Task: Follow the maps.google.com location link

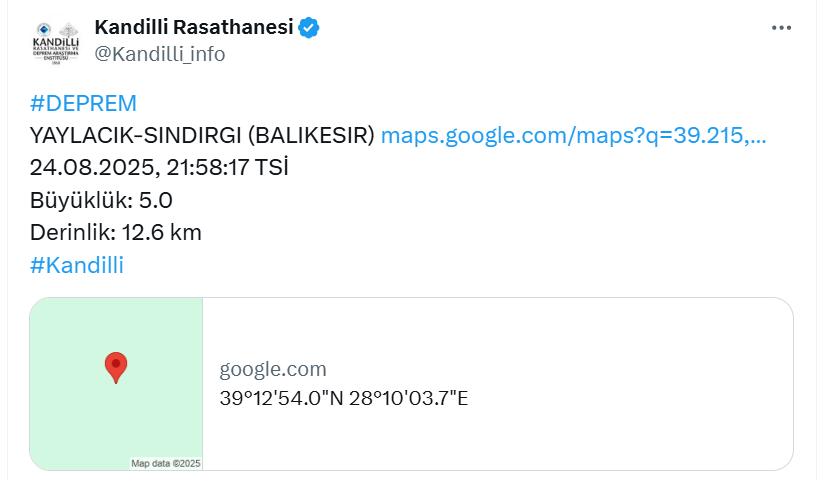Action: pos(573,136)
